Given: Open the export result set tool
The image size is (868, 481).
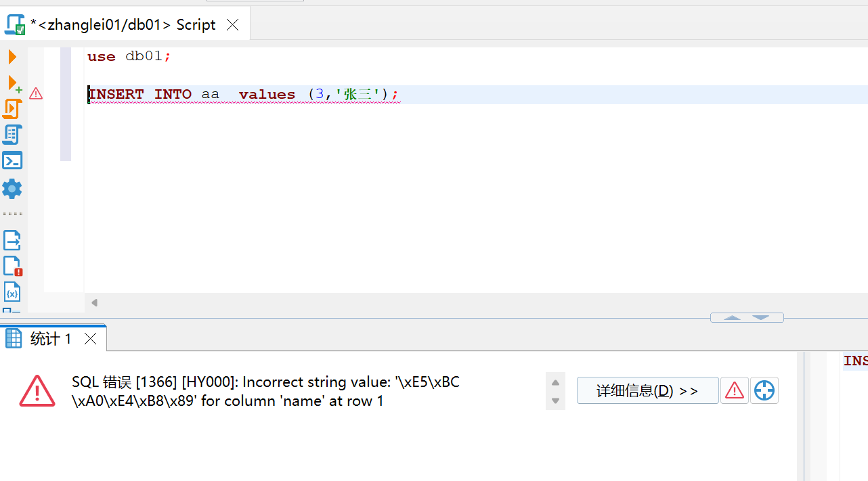Looking at the screenshot, I should (x=12, y=240).
